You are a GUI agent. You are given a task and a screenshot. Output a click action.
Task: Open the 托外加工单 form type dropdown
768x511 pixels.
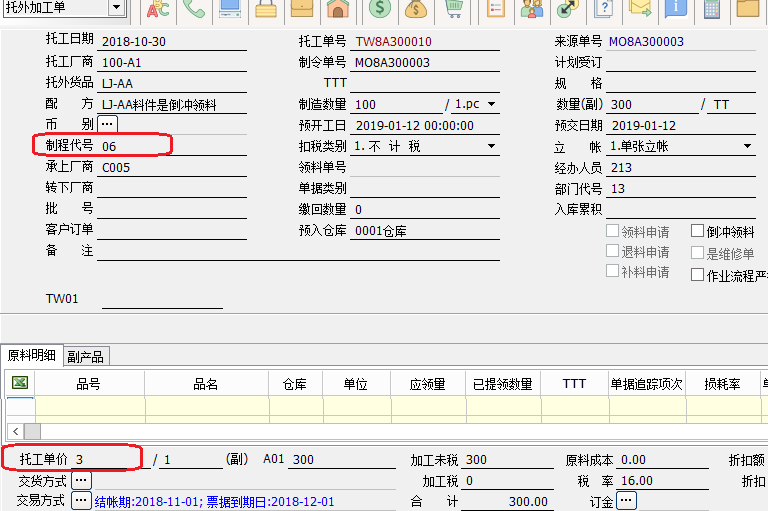(x=116, y=8)
